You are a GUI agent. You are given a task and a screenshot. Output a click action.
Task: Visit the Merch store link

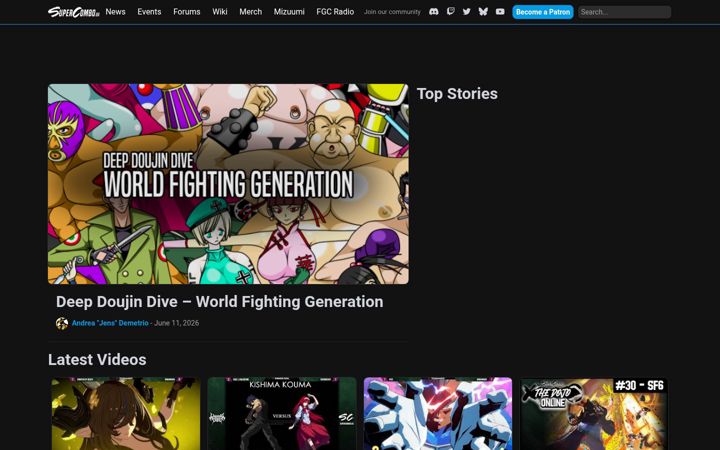[250, 11]
